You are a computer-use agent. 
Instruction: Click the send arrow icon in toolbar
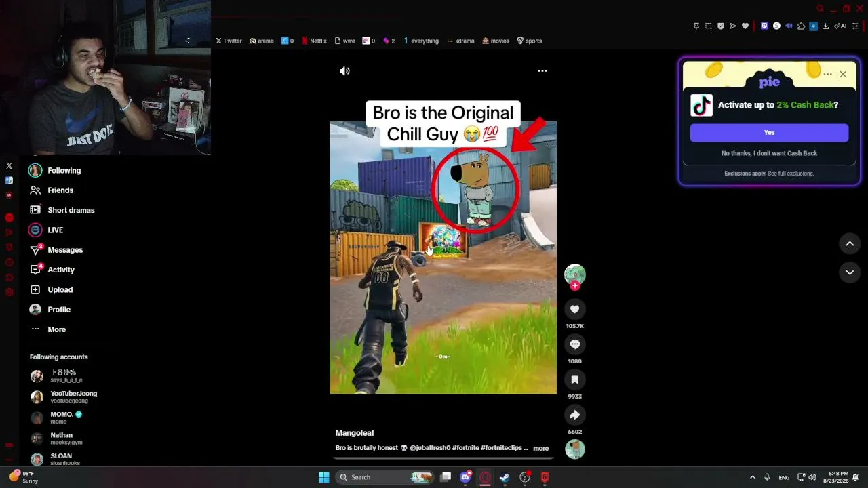click(733, 26)
